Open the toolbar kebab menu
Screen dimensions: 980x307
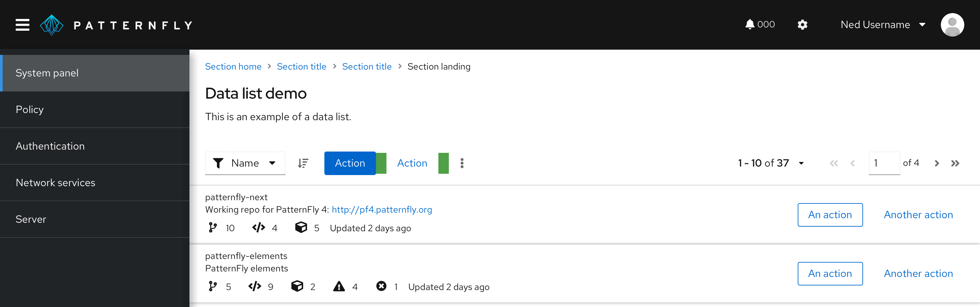click(462, 163)
